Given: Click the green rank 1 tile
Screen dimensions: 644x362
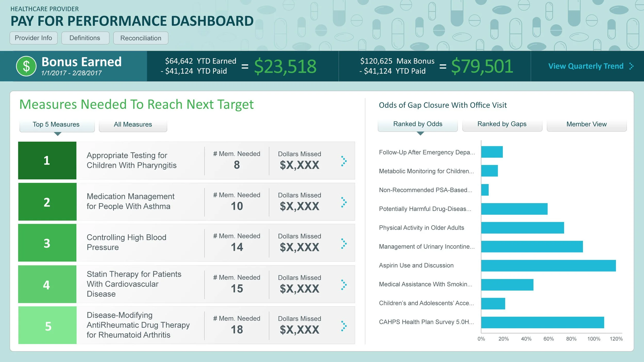Looking at the screenshot, I should [x=47, y=160].
